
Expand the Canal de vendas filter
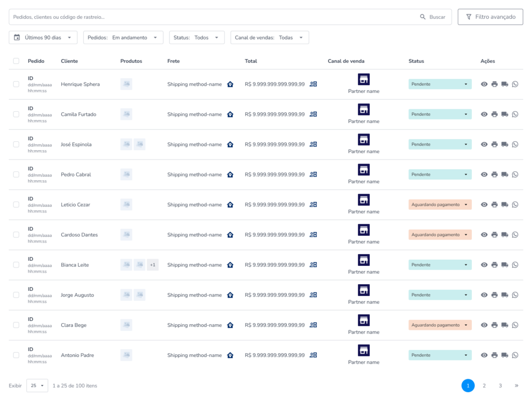point(270,37)
